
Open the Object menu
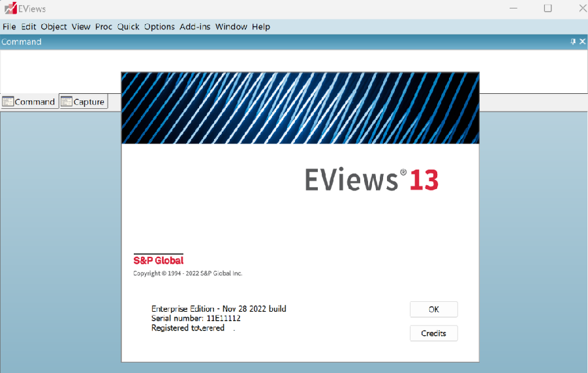[54, 27]
